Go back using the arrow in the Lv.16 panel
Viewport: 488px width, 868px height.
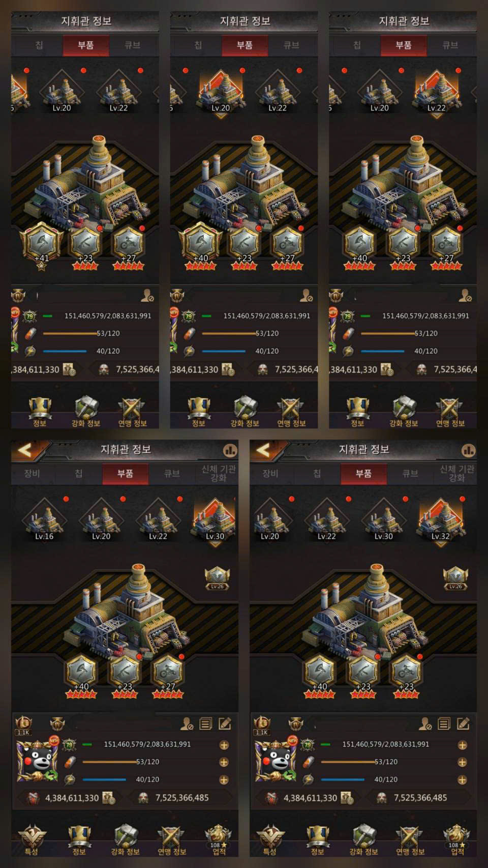tap(25, 450)
